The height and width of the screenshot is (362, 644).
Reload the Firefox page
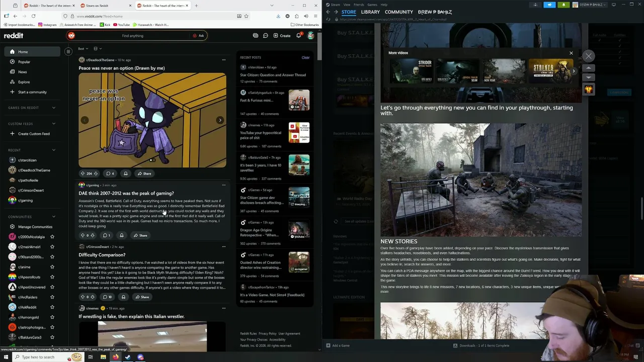point(34,16)
